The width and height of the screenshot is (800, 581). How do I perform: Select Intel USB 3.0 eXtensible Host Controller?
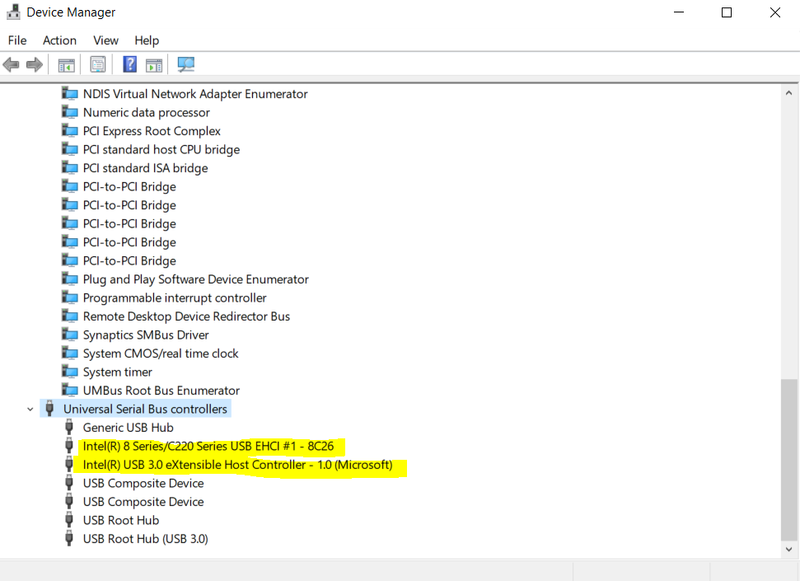click(240, 465)
